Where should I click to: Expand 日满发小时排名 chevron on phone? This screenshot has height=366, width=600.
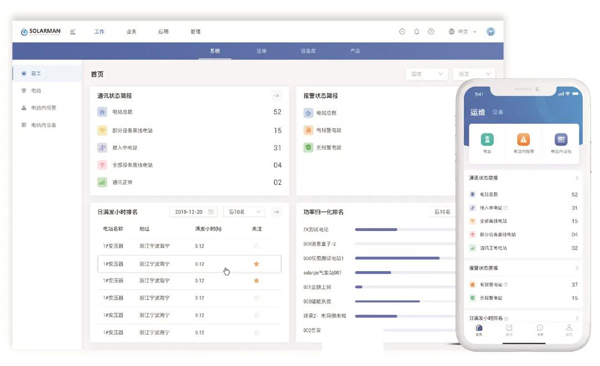577,318
